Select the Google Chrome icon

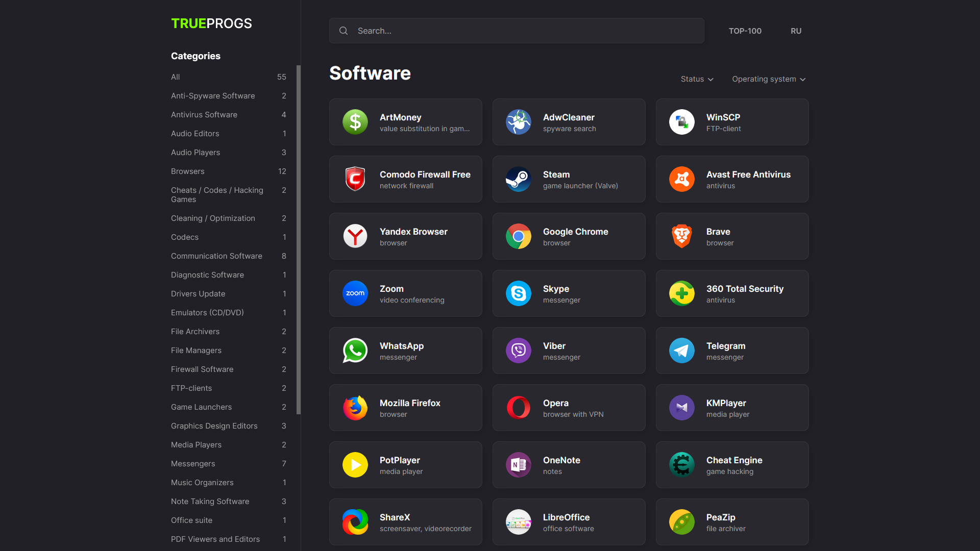click(519, 236)
